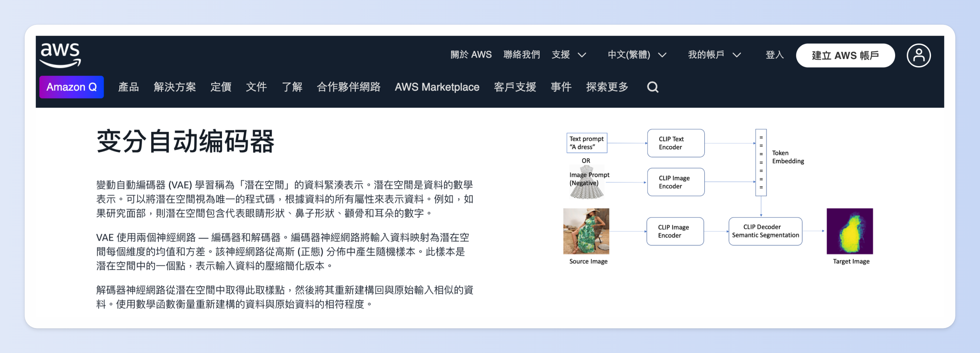Image resolution: width=980 pixels, height=353 pixels.
Task: Click the Target Image segmentation thumbnail
Action: pos(849,231)
